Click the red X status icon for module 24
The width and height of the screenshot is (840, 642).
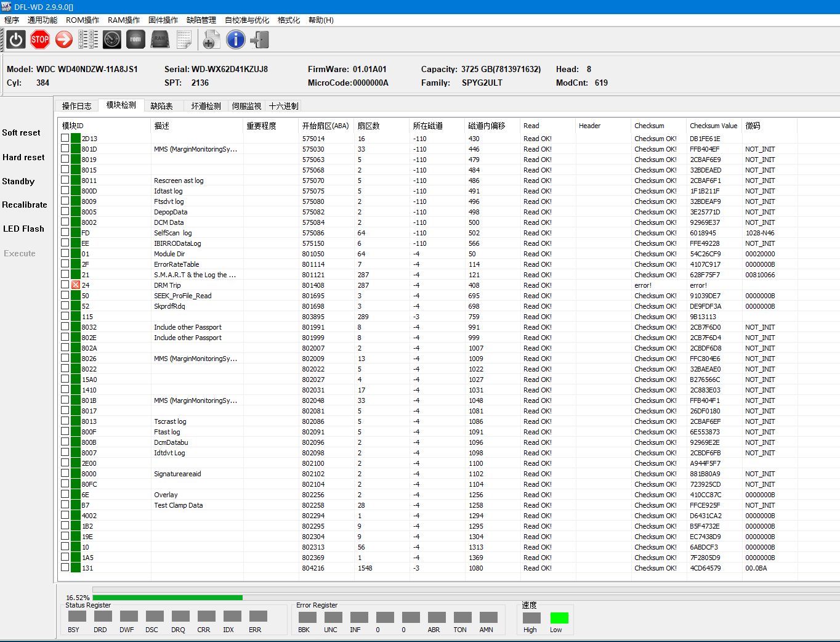(76, 285)
